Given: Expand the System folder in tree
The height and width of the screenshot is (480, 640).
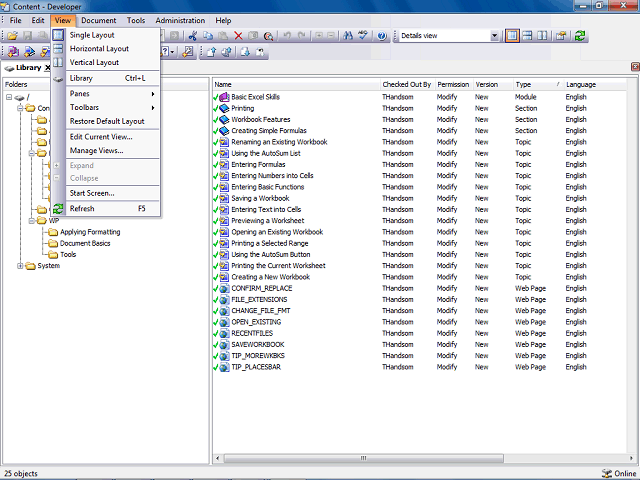Looking at the screenshot, I should [x=20, y=266].
